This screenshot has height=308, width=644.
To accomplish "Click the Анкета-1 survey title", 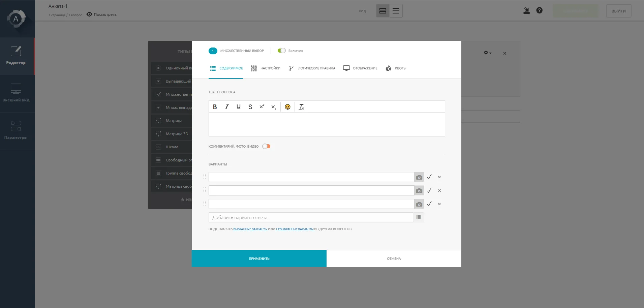I will [x=58, y=6].
